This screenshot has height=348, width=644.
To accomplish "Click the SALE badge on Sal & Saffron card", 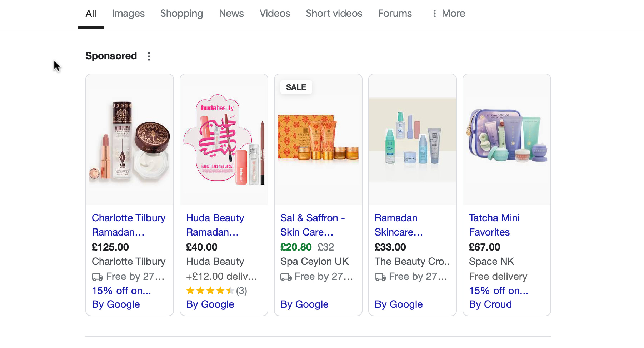I will pos(296,87).
